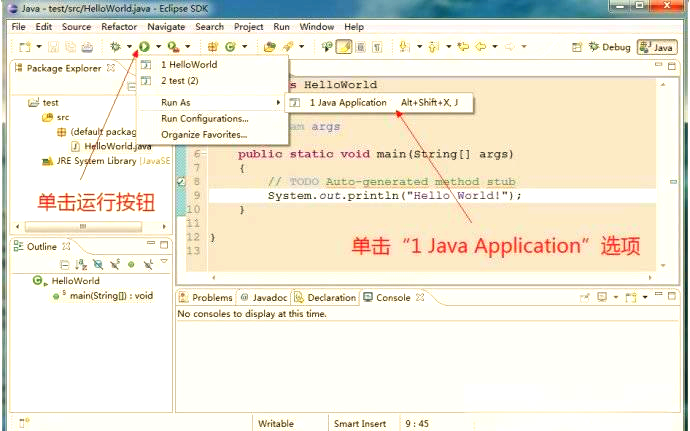Switch to the Debug perspective
This screenshot has width=690, height=431.
[610, 47]
